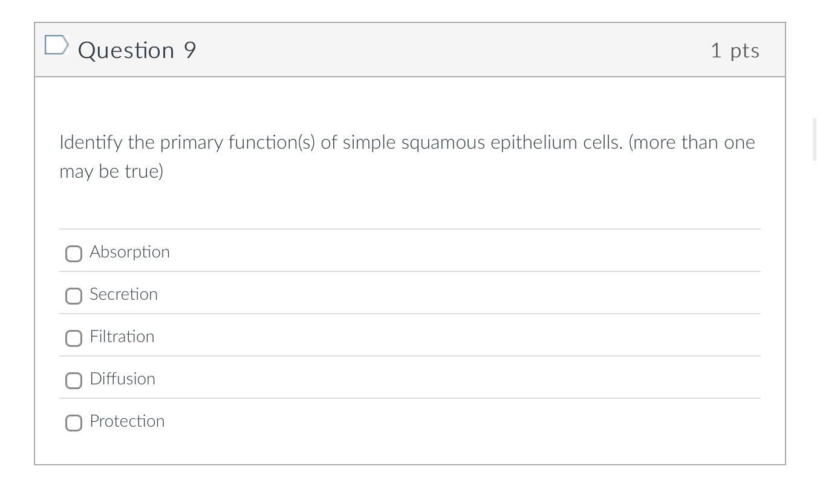Select the Absorption answer label text

[129, 252]
